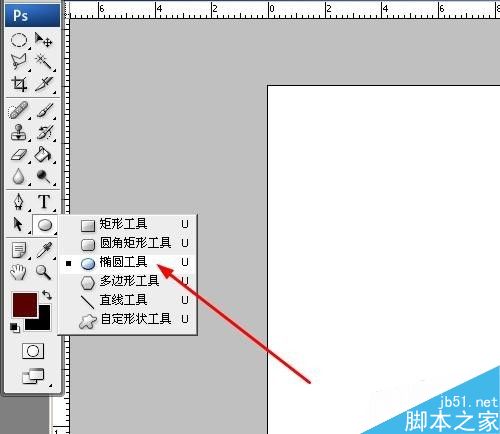Select the Elliptical Marquee tool
The image size is (500, 434).
[19, 40]
